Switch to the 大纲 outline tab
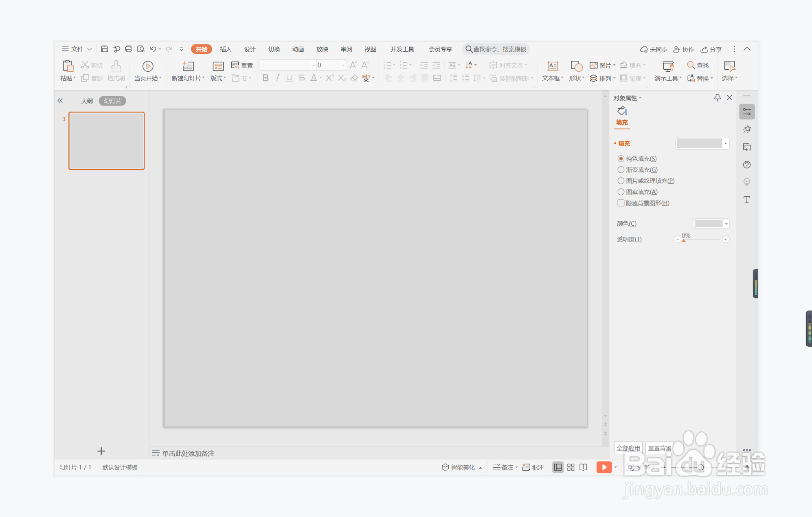Viewport: 812px width, 517px height. coord(87,101)
